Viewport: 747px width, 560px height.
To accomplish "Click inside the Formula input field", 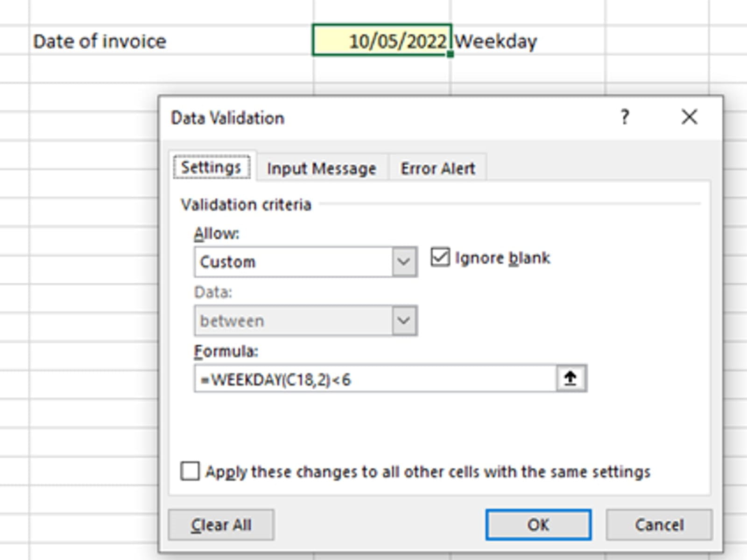I will (x=373, y=379).
